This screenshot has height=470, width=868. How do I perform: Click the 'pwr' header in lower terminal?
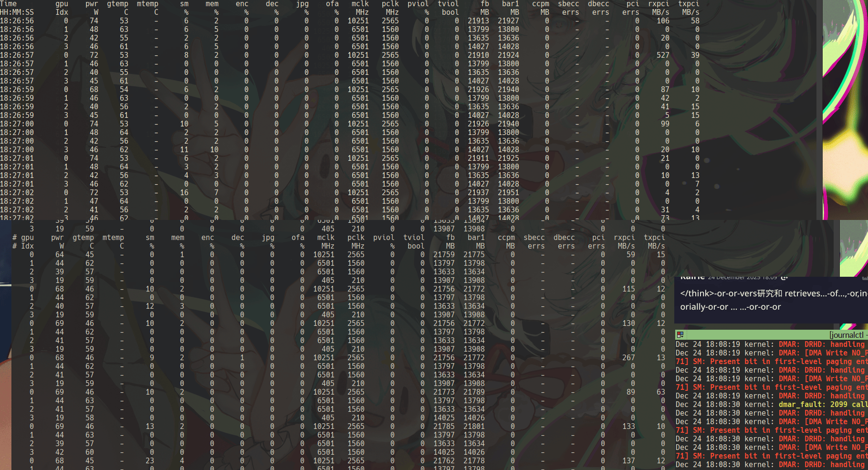tap(57, 238)
